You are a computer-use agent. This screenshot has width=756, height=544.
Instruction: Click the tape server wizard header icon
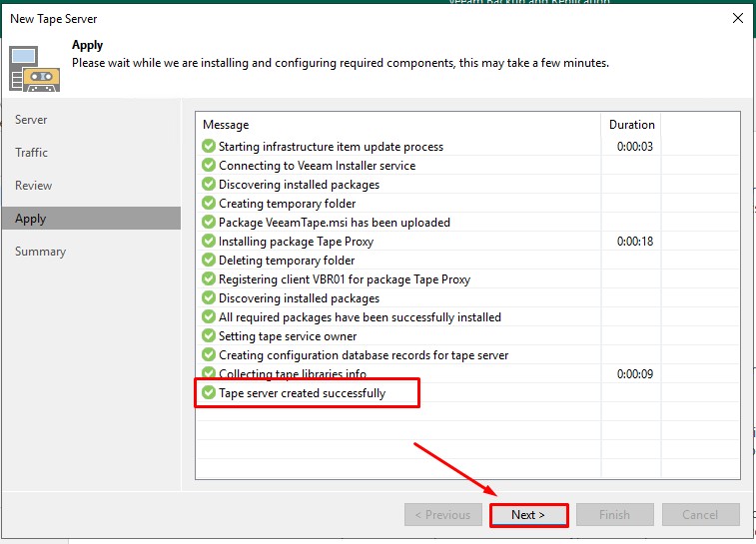point(35,66)
